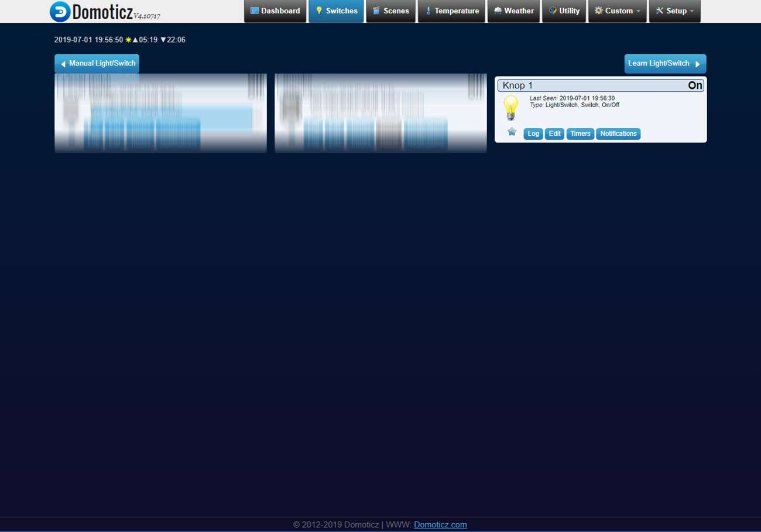
Task: Click the Type Light/Switch, Switch, On/Off text
Action: (574, 105)
